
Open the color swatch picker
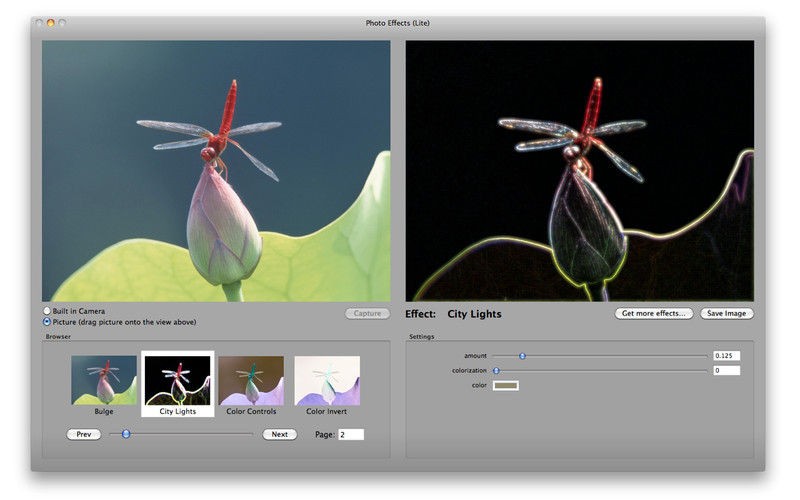(x=506, y=385)
